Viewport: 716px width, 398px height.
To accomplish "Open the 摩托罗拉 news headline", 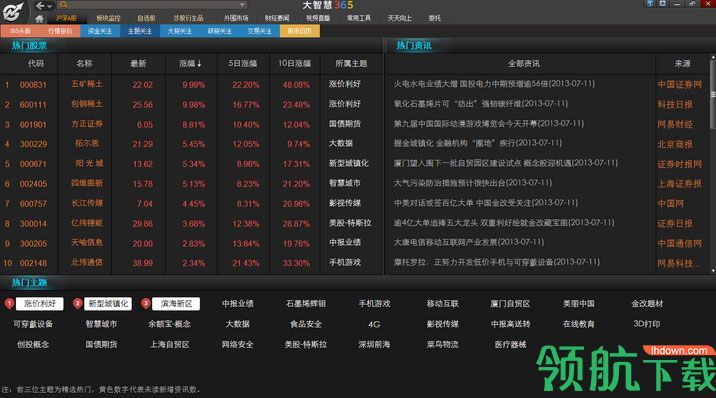I will [x=496, y=262].
